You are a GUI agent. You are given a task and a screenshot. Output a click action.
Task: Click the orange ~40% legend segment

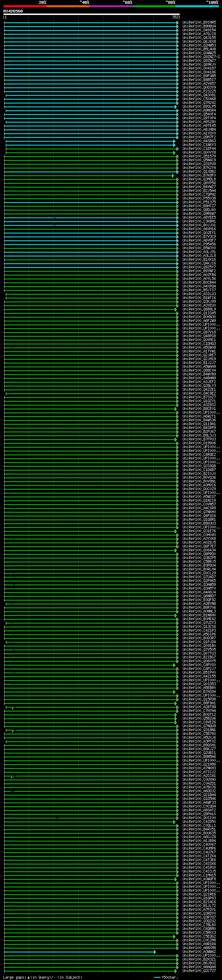pos(68,6)
